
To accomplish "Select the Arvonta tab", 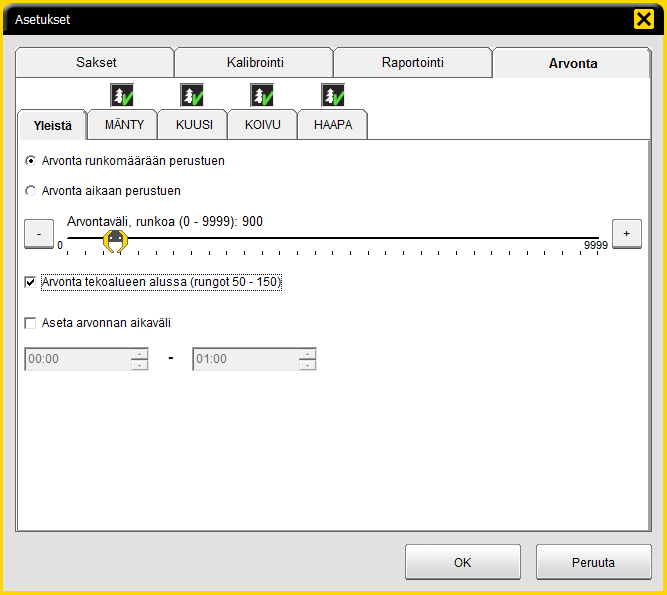I will tap(573, 63).
